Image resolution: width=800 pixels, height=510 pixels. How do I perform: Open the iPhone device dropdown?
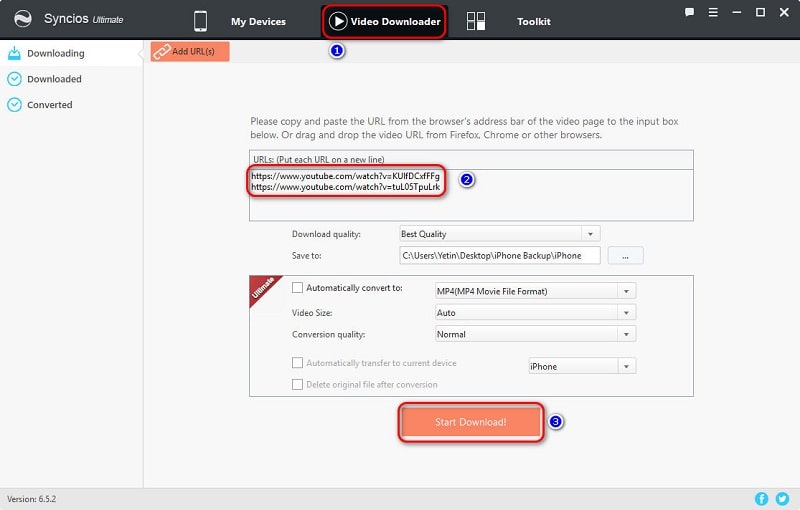click(582, 366)
